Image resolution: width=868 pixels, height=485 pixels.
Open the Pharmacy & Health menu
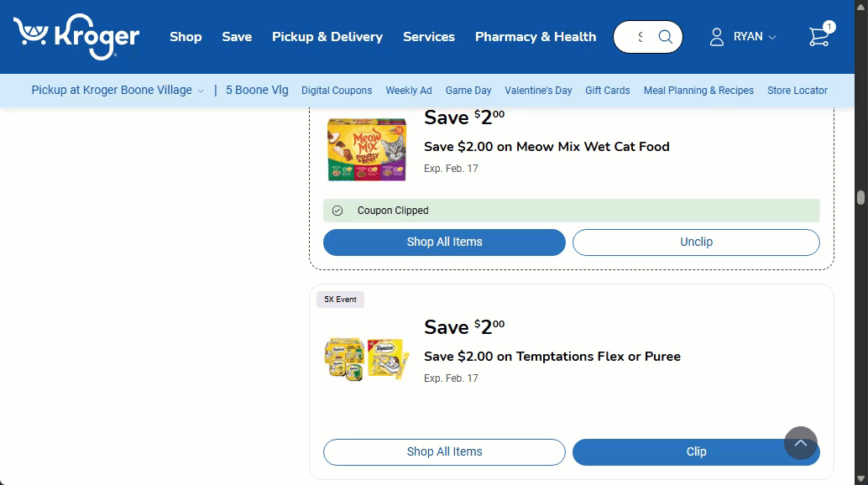536,37
